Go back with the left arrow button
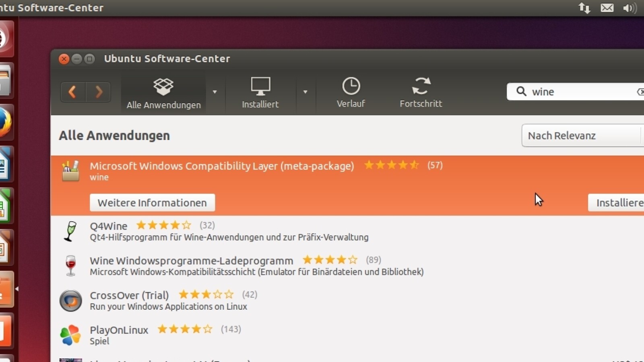The width and height of the screenshot is (644, 362). [73, 92]
